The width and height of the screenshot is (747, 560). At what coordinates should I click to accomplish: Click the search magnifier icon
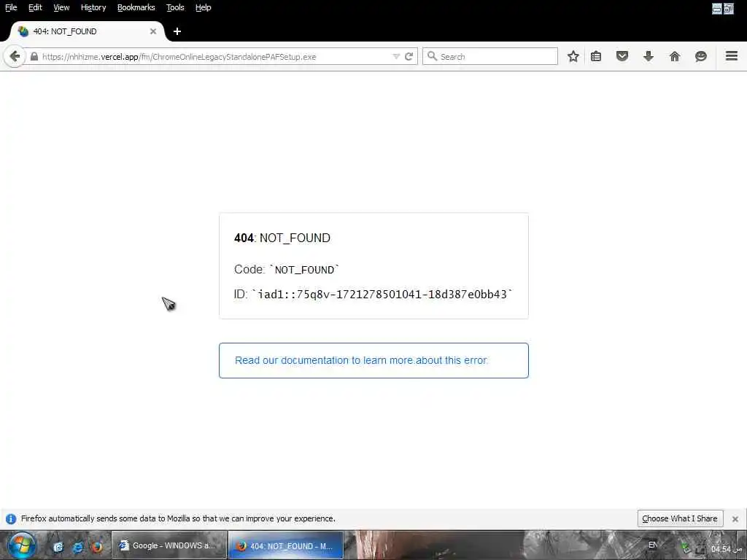432,56
